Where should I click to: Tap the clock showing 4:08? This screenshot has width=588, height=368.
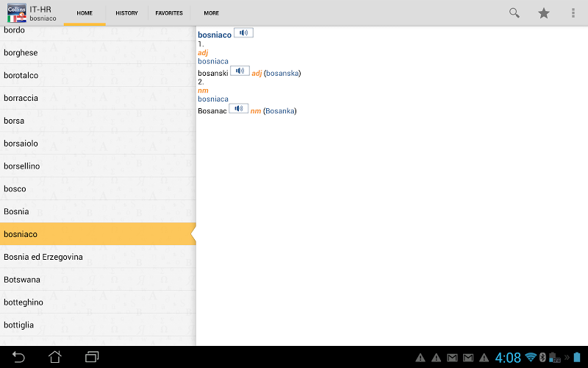click(508, 358)
